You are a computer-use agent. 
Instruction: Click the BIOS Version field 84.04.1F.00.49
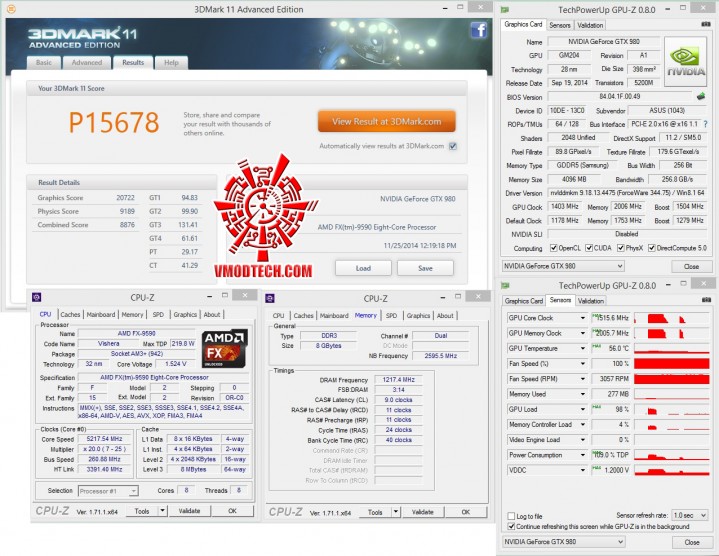(x=619, y=97)
